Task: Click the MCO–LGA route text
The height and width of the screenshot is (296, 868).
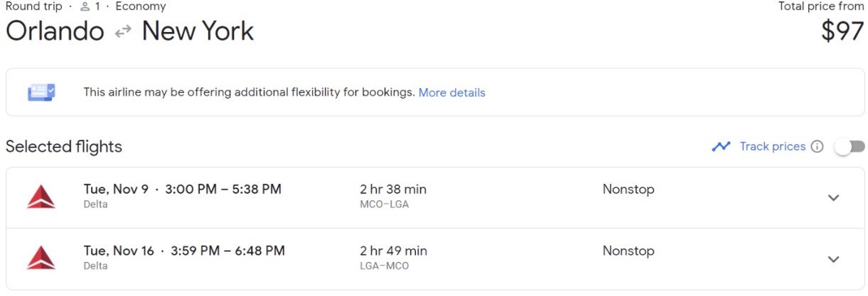Action: click(385, 204)
